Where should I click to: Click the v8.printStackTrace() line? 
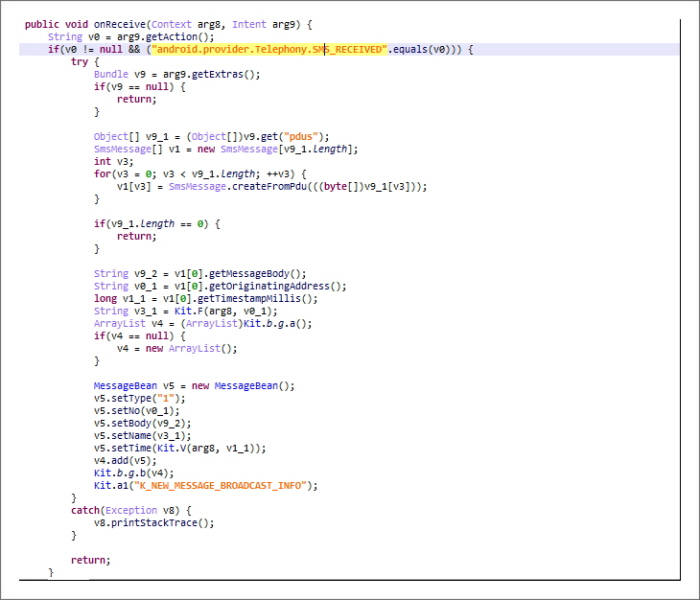(154, 523)
